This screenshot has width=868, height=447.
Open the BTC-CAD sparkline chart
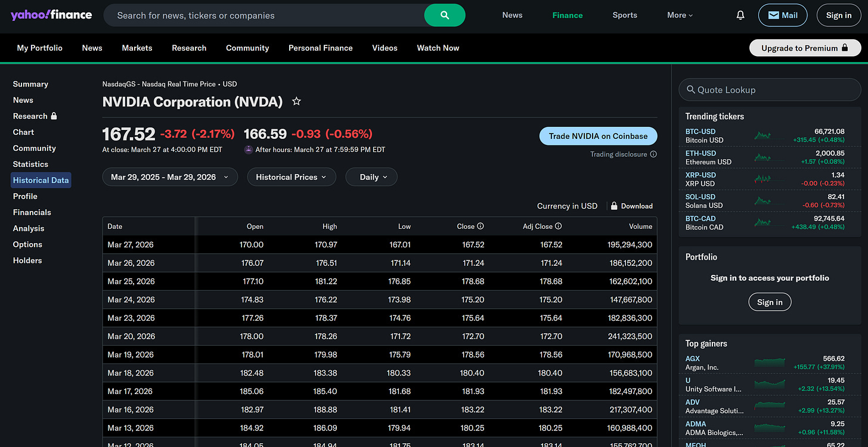coord(762,223)
